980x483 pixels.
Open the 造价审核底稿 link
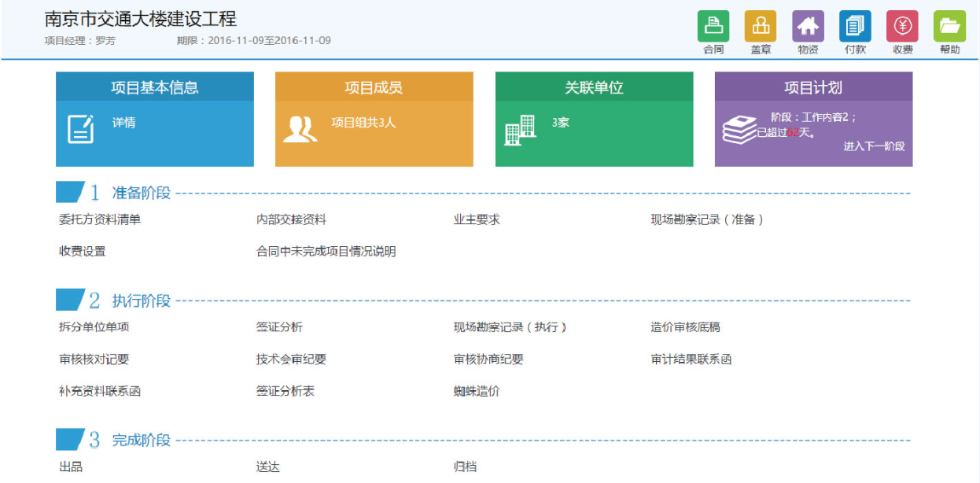tap(684, 327)
